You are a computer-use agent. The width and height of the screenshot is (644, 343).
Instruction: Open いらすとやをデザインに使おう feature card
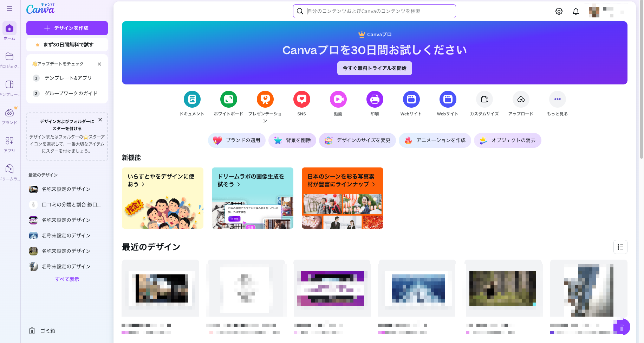click(x=163, y=198)
